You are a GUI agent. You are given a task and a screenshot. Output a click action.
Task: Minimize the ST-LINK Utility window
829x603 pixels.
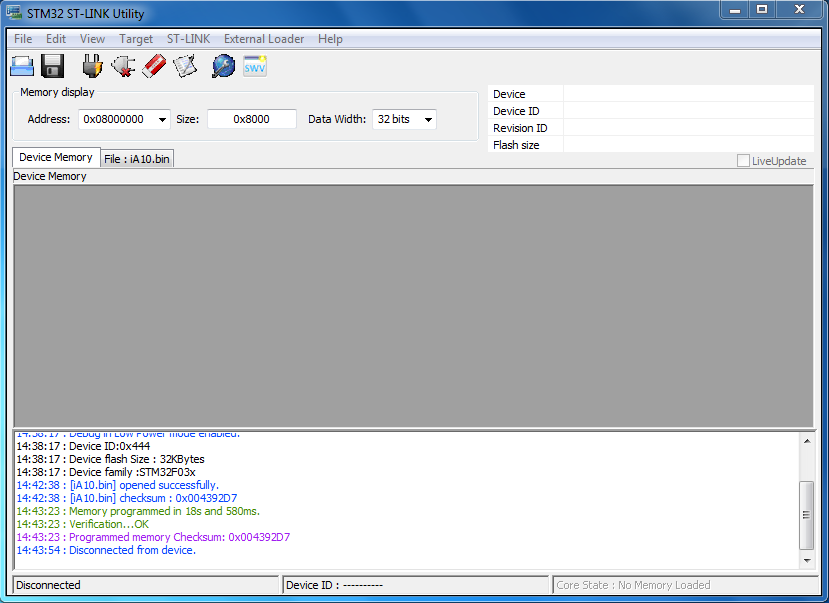(x=735, y=10)
